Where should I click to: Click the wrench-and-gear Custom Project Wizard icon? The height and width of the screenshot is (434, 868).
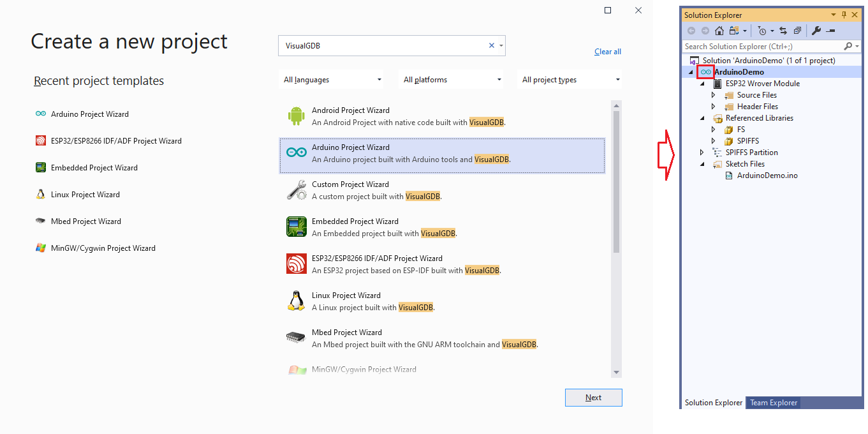296,190
